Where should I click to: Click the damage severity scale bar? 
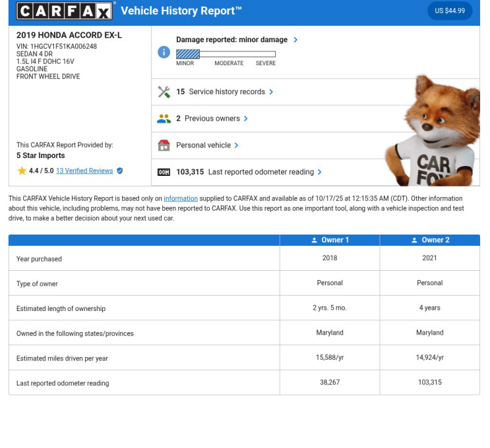pyautogui.click(x=226, y=54)
